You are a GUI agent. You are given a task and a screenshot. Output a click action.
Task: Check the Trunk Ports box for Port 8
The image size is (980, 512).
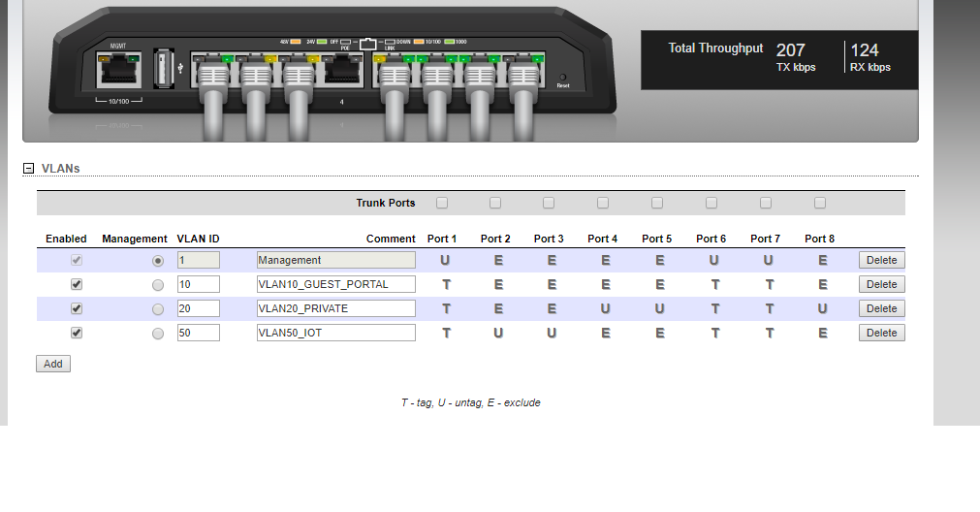point(820,203)
